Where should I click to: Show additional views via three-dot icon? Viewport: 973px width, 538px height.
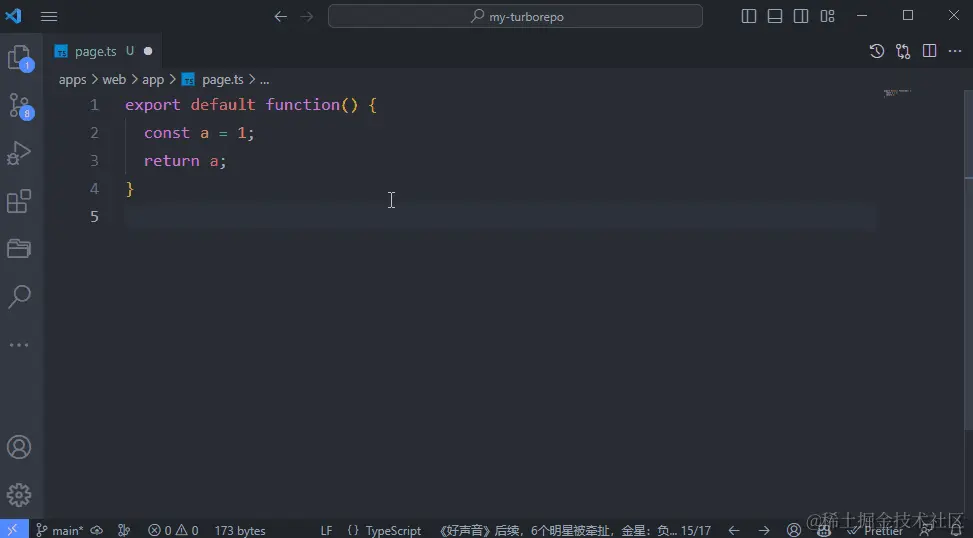pyautogui.click(x=19, y=344)
